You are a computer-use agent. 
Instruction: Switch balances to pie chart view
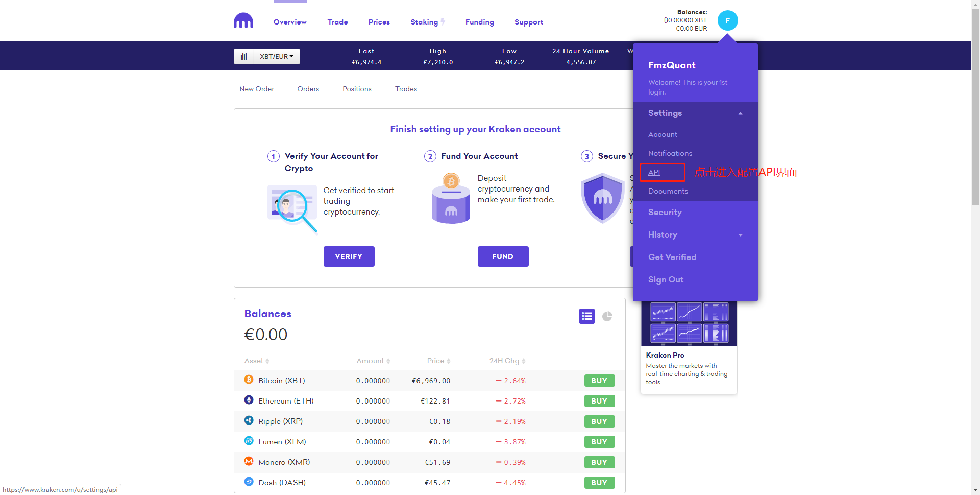point(607,316)
